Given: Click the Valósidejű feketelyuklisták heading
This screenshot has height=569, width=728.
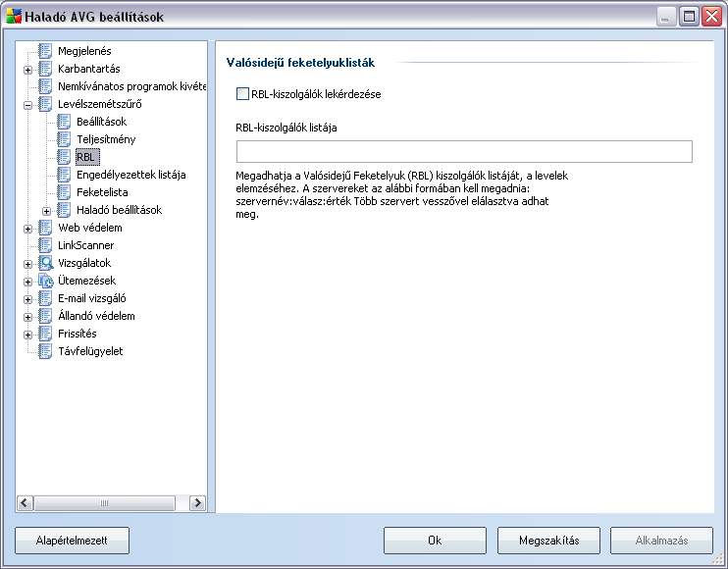Looking at the screenshot, I should [x=300, y=63].
